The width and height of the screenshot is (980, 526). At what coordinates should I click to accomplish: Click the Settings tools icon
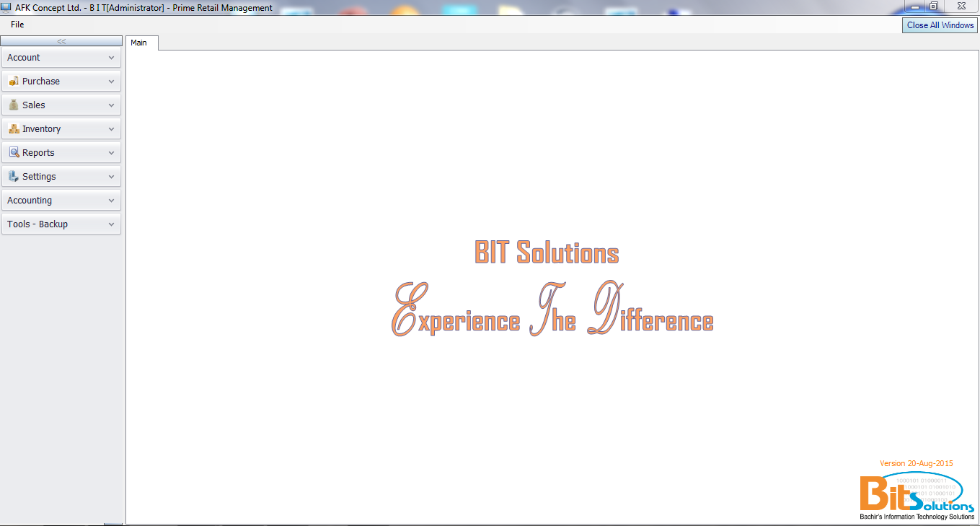[x=14, y=176]
